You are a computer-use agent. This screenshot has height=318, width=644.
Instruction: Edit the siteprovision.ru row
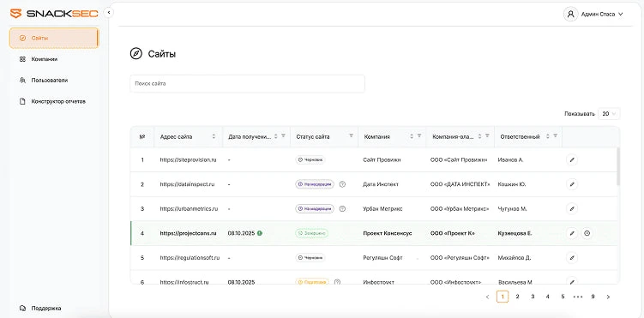click(572, 159)
